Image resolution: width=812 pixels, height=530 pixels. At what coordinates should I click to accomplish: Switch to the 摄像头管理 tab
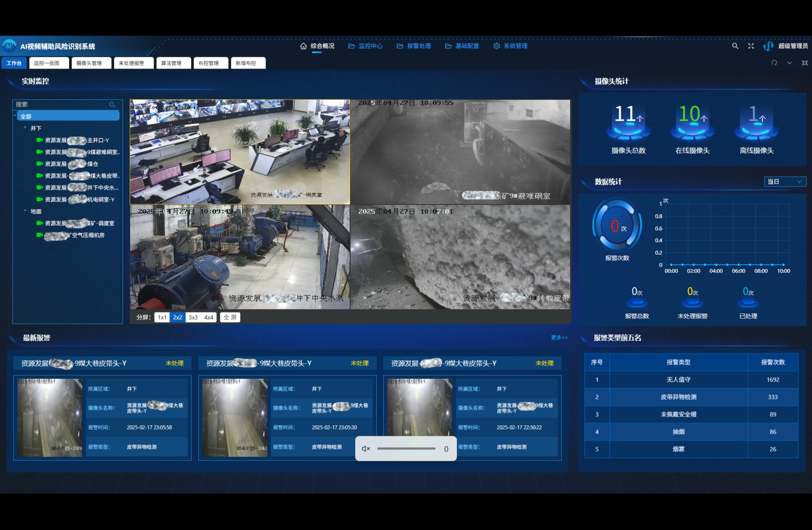point(91,63)
